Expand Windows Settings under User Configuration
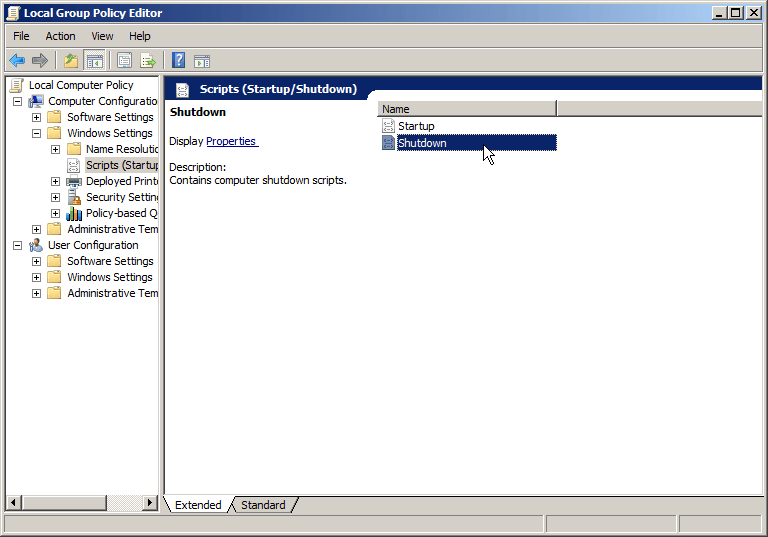 (x=36, y=277)
